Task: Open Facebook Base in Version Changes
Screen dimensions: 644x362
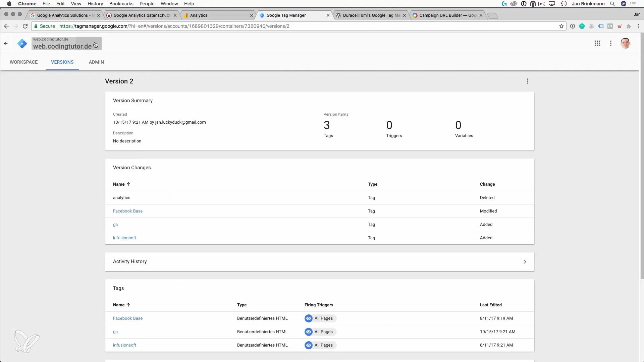Action: [x=128, y=211]
